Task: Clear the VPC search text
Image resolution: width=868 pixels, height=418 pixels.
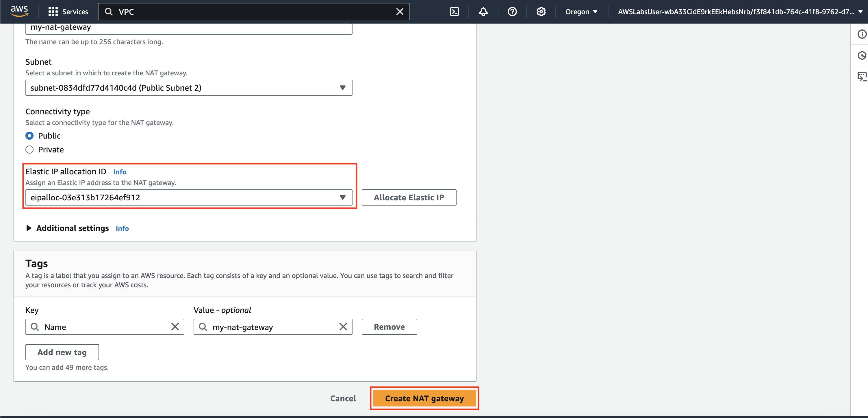Action: click(x=400, y=12)
